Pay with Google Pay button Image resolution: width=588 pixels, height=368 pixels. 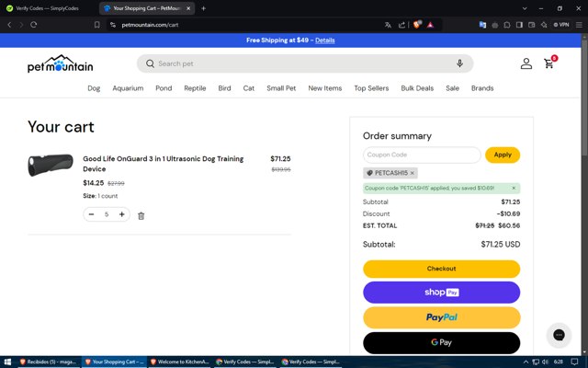point(441,342)
